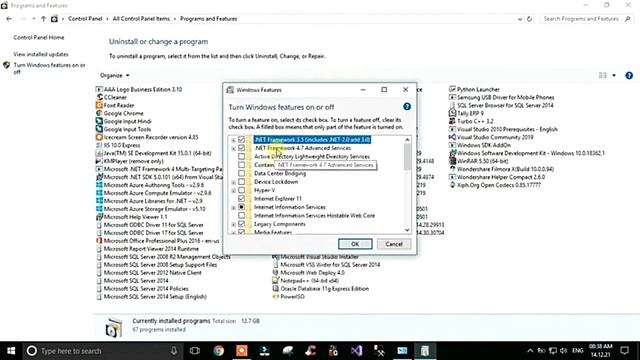The height and width of the screenshot is (360, 640).
Task: Confirm Windows Features with OK
Action: pos(355,244)
